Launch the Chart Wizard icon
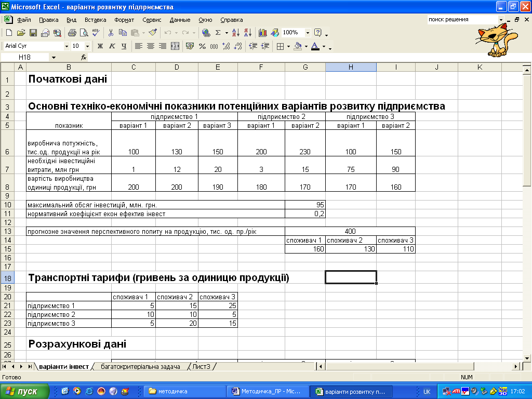The height and width of the screenshot is (399, 532). [262, 33]
